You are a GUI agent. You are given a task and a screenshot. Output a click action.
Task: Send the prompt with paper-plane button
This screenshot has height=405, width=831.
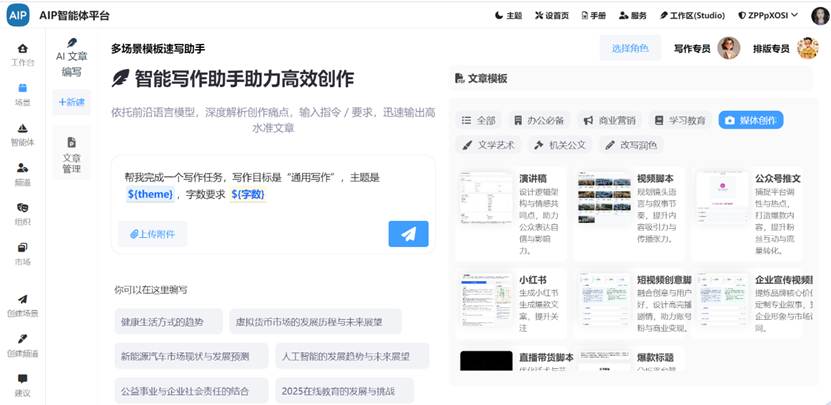[x=408, y=234]
